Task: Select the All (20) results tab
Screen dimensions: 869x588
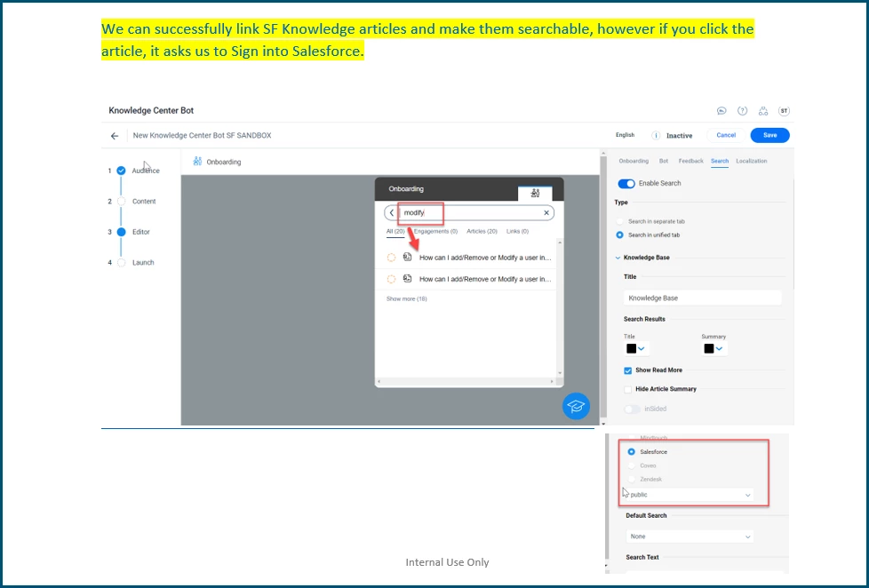Action: 395,232
